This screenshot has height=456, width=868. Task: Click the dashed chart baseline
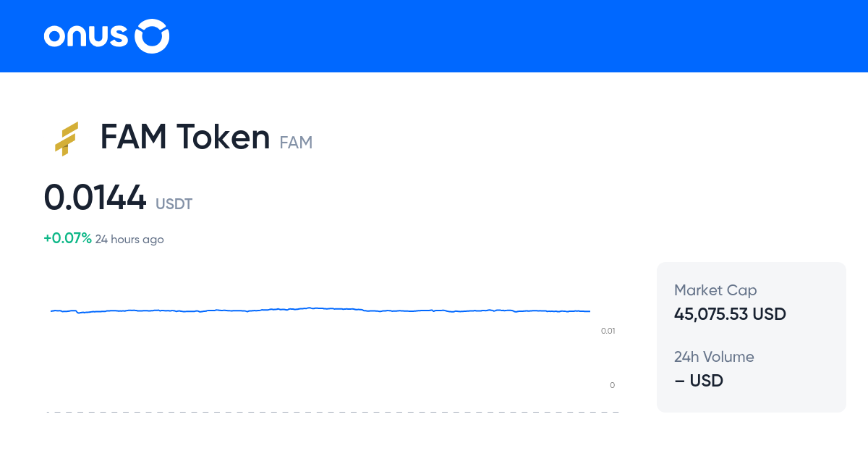pos(333,412)
